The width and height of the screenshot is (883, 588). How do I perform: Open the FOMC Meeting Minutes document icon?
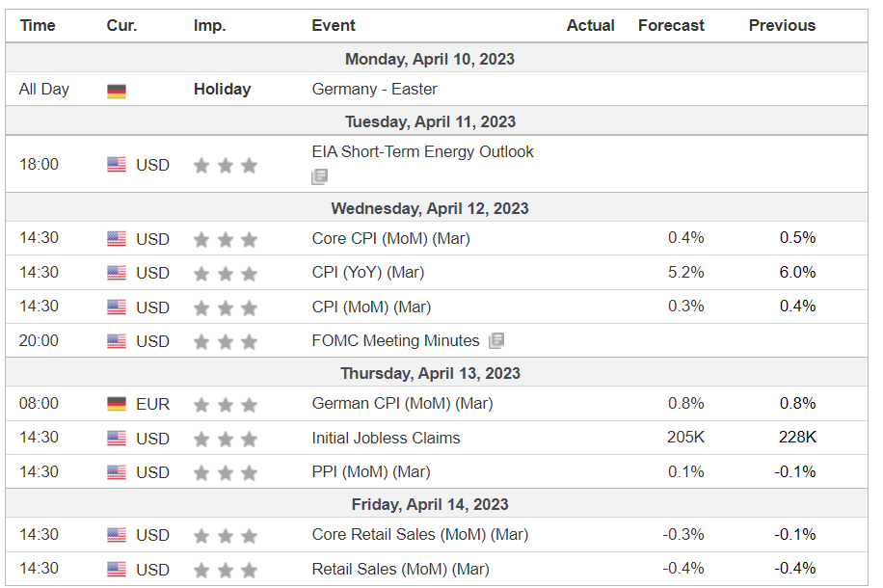point(496,340)
